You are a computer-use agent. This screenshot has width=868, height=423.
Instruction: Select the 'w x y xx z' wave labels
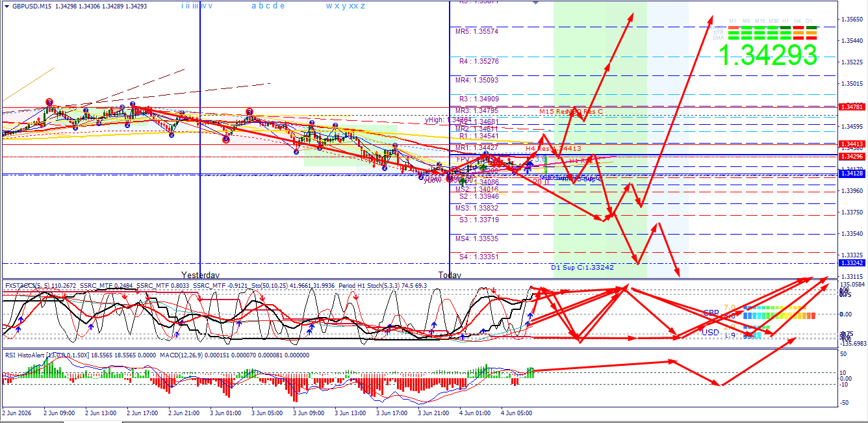pos(345,6)
